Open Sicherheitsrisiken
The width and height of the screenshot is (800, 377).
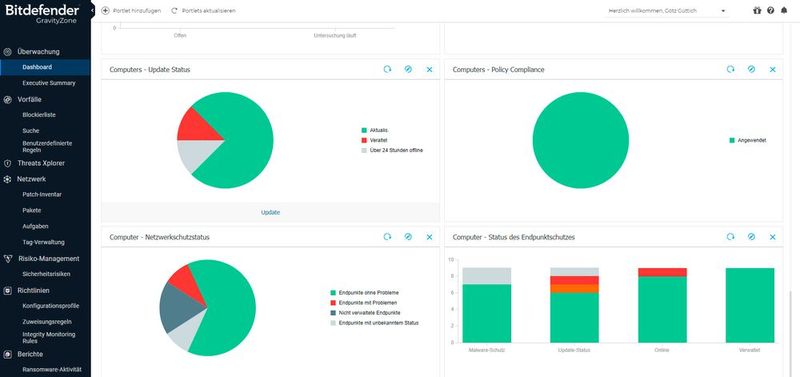45,274
